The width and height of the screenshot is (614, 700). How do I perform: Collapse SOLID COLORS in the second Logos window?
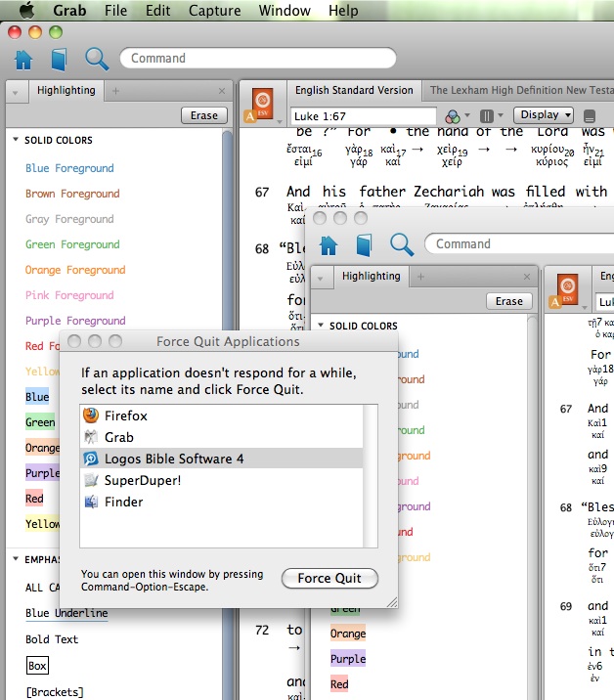point(321,326)
